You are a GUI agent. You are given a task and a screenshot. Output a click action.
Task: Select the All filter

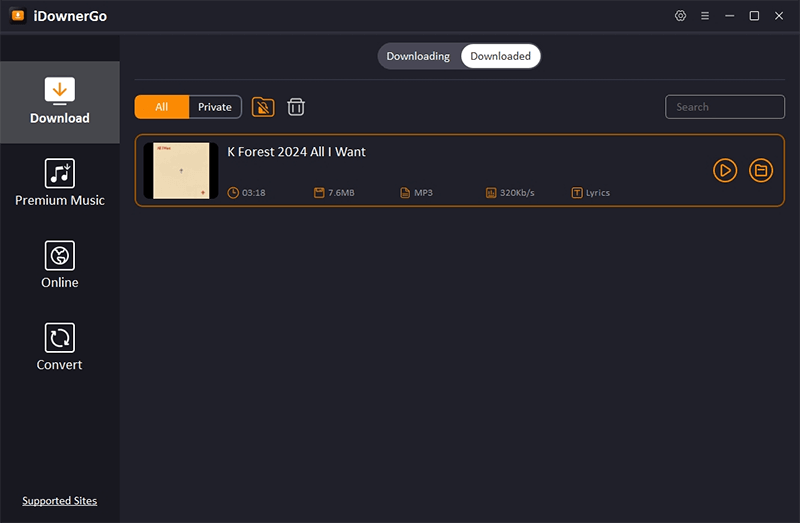click(162, 107)
